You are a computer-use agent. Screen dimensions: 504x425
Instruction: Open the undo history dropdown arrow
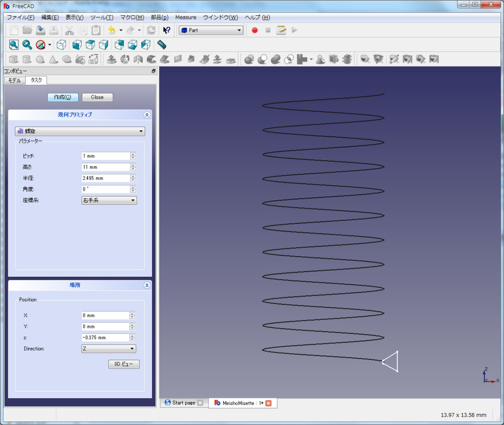[121, 30]
